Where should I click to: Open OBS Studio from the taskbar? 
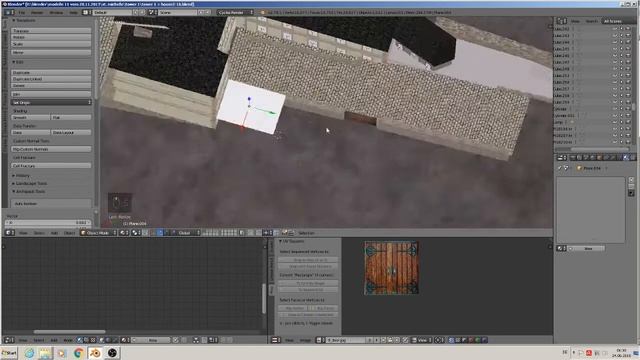point(112,353)
